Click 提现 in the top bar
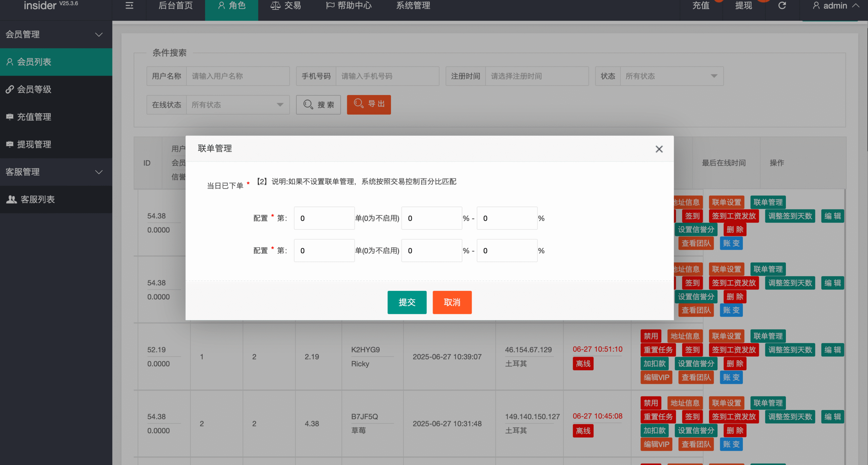Image resolution: width=868 pixels, height=465 pixels. coord(743,6)
